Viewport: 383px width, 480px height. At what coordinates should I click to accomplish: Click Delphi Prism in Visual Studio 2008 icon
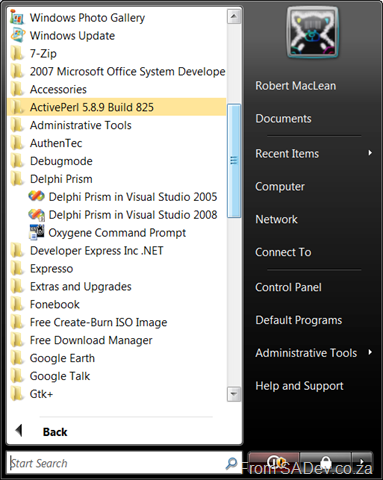(x=36, y=214)
